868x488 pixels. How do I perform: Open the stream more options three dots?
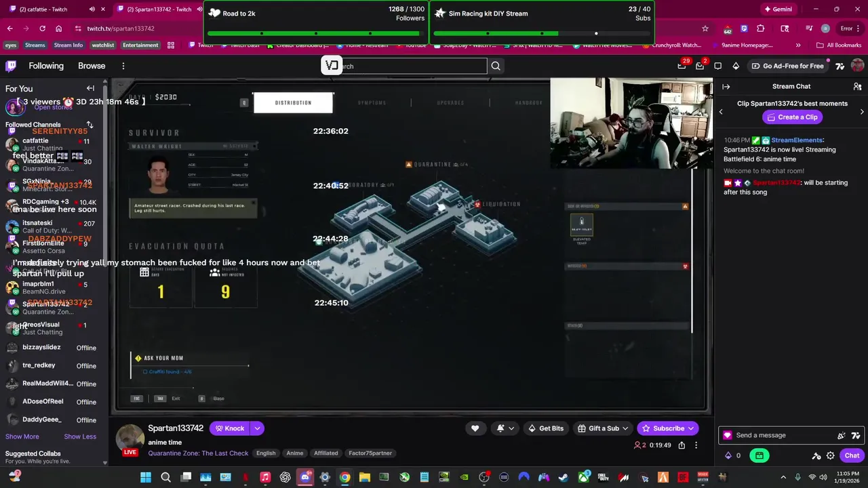pos(696,445)
